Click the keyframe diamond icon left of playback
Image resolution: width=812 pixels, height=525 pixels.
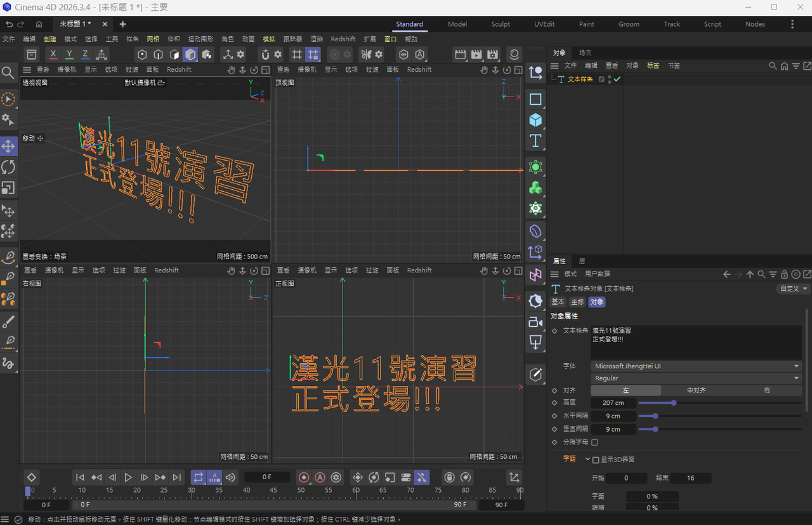(32, 477)
